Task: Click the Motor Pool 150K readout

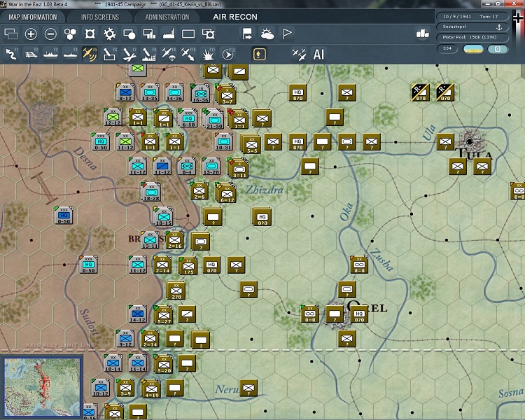Action: click(x=472, y=37)
